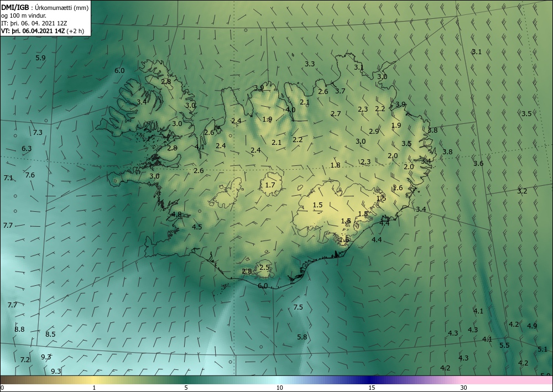Screen dimensions: 553x392
Task: Click the 3.6 value east of Iceland
Action: 478,164
